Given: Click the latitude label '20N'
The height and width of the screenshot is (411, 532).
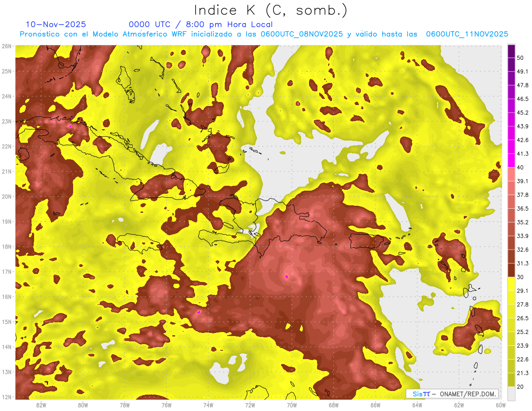Looking at the screenshot, I should (x=7, y=196).
